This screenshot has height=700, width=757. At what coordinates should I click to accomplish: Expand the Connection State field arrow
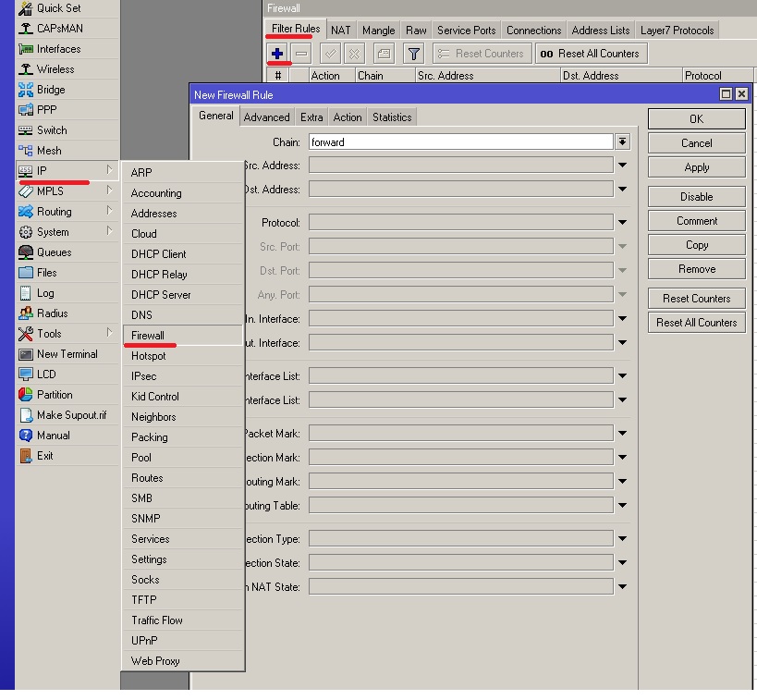[x=622, y=563]
